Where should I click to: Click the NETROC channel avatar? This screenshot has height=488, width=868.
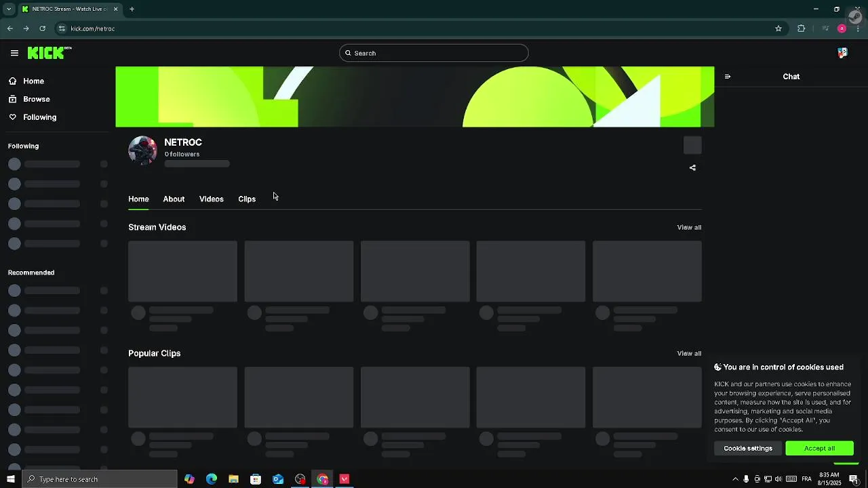pyautogui.click(x=142, y=150)
